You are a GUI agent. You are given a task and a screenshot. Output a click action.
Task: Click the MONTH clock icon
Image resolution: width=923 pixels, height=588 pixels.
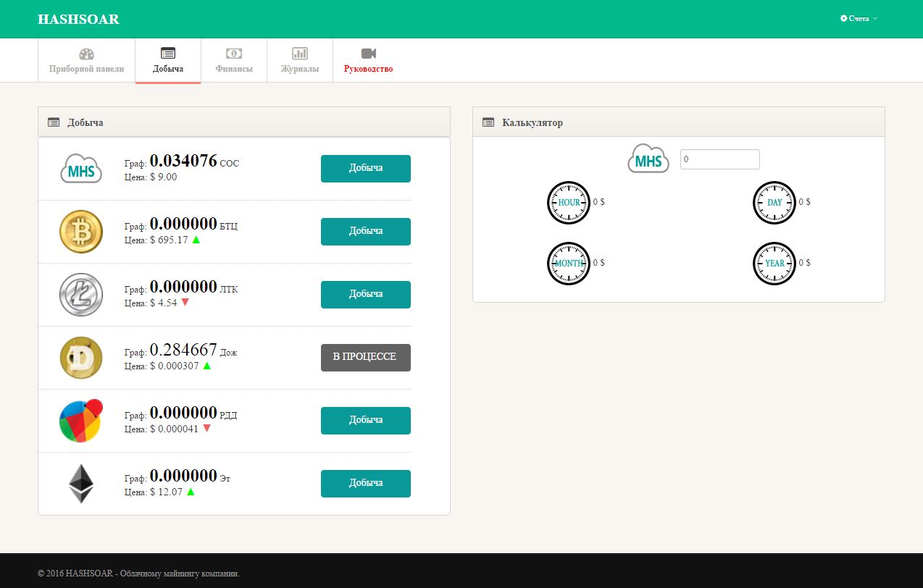[568, 264]
